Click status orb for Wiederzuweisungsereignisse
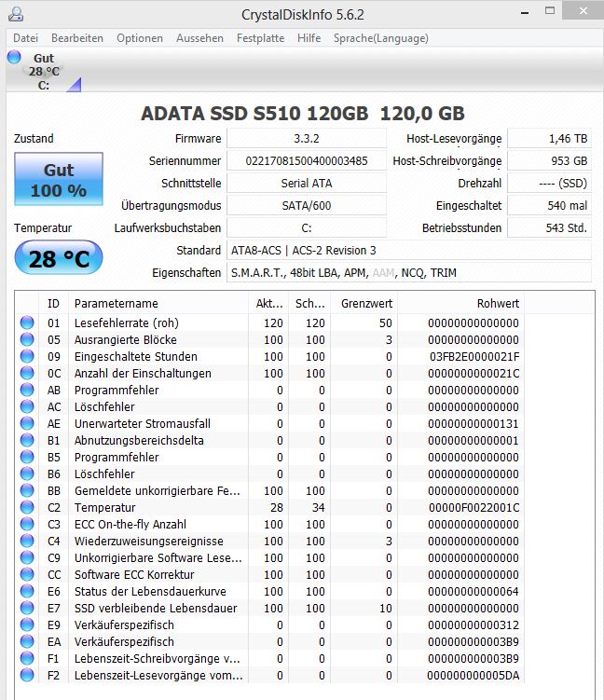Image resolution: width=604 pixels, height=700 pixels. tap(27, 541)
